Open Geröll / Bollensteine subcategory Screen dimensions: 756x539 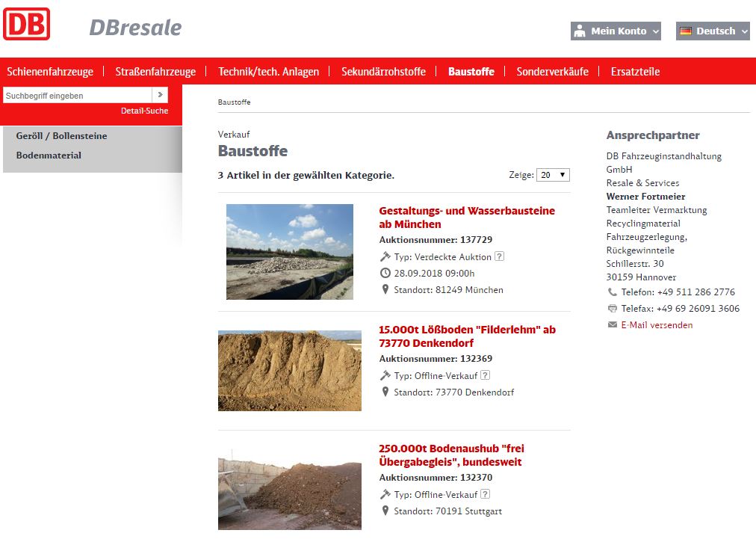(62, 135)
